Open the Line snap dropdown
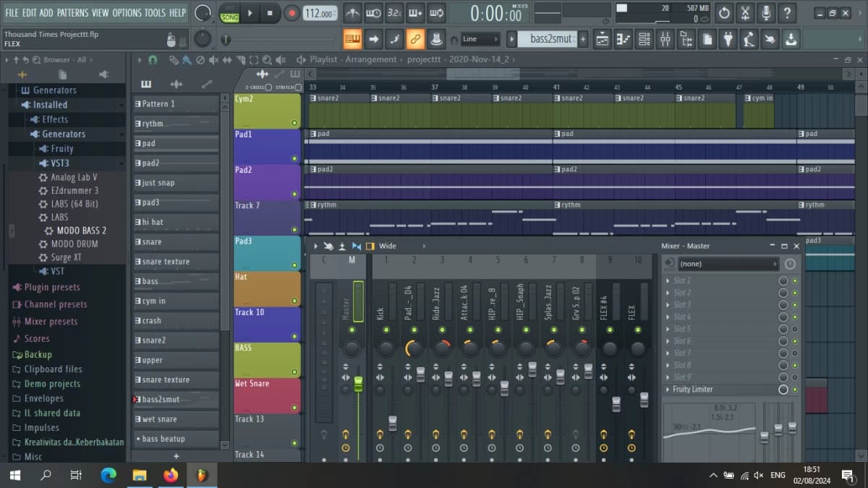This screenshot has width=868, height=488. 480,39
